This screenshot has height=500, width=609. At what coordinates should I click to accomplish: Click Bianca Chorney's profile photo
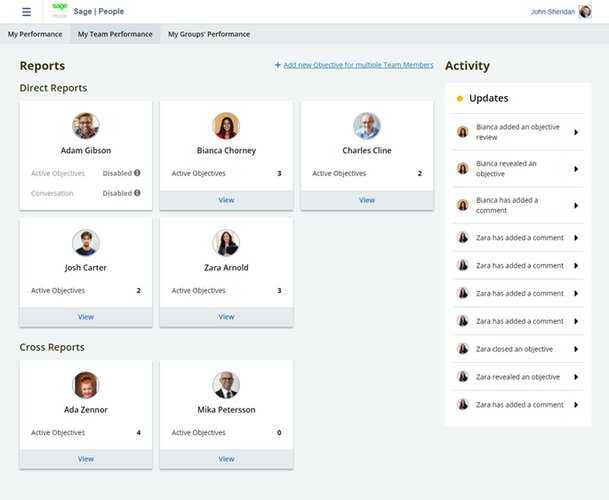pos(226,126)
